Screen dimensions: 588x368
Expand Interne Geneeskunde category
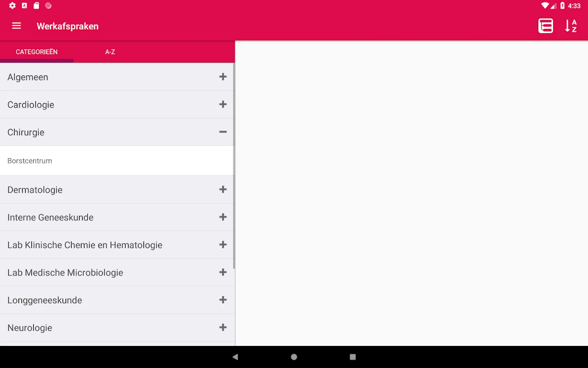(223, 217)
